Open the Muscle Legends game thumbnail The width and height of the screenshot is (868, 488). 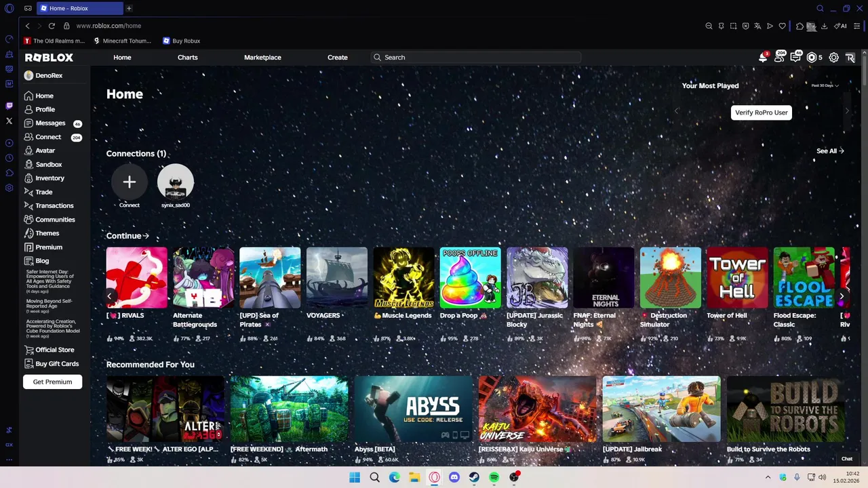coord(403,278)
